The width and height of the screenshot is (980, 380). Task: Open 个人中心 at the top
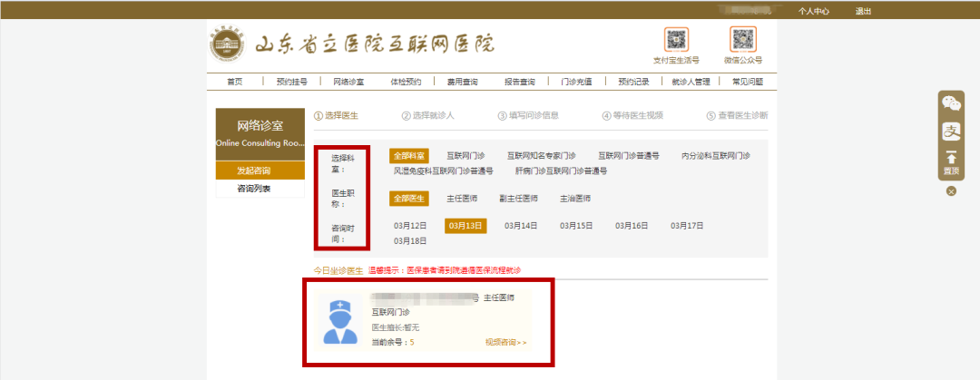point(815,11)
